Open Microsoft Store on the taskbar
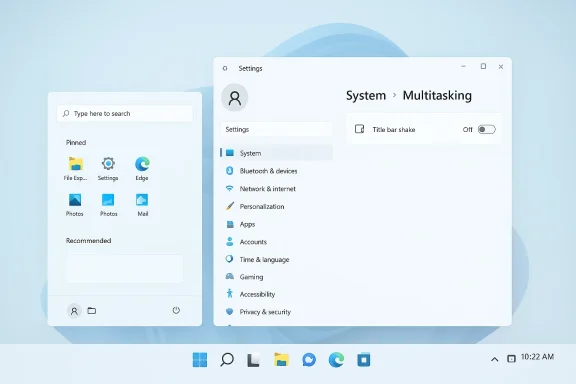Image resolution: width=576 pixels, height=384 pixels. pos(364,360)
